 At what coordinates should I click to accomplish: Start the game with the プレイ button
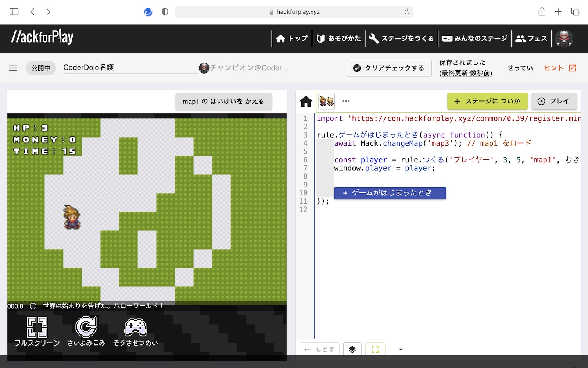tap(554, 101)
